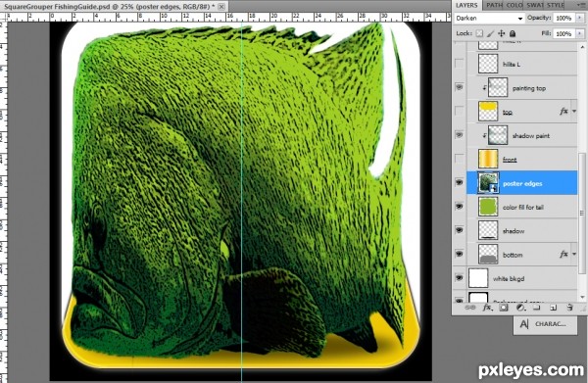The height and width of the screenshot is (383, 588).
Task: Delete layer with trash icon
Action: [x=569, y=308]
